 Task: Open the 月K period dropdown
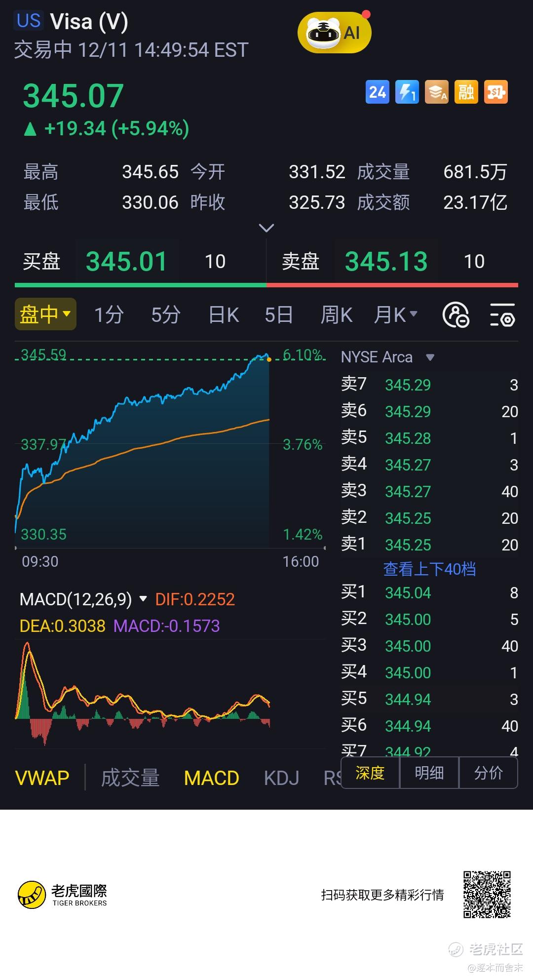click(396, 314)
